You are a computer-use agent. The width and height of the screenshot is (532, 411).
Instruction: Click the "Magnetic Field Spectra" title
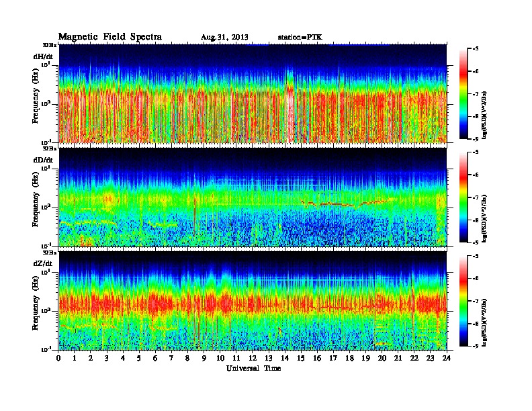[110, 37]
